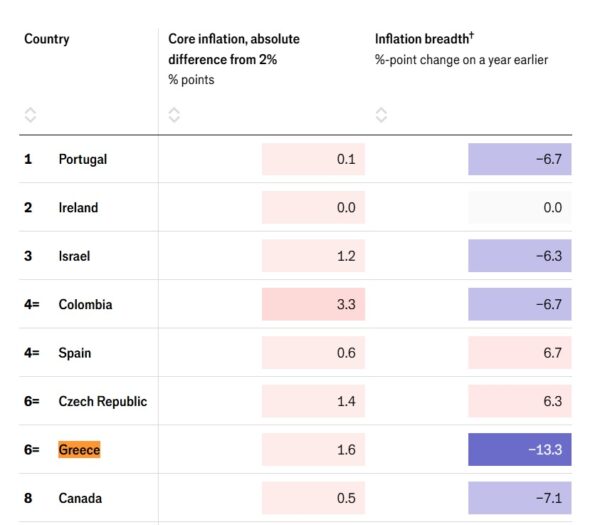
Task: Click Ireland's grey 0.0 breadth cell
Action: 520,208
